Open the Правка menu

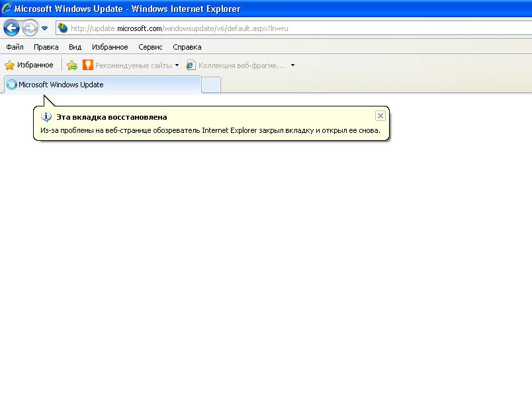tap(46, 47)
